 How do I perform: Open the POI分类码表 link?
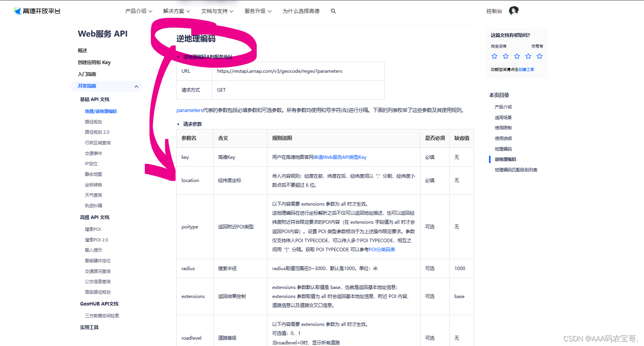coord(382,250)
